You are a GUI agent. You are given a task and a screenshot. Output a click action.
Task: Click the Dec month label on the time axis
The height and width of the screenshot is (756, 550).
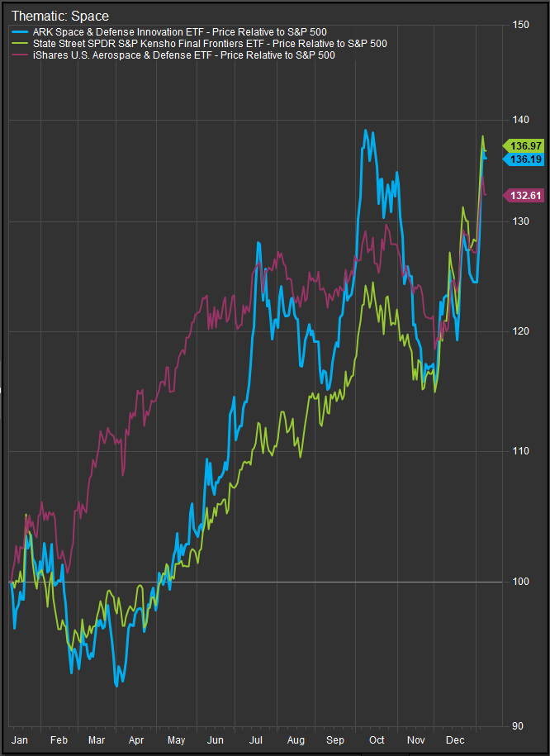click(x=455, y=741)
